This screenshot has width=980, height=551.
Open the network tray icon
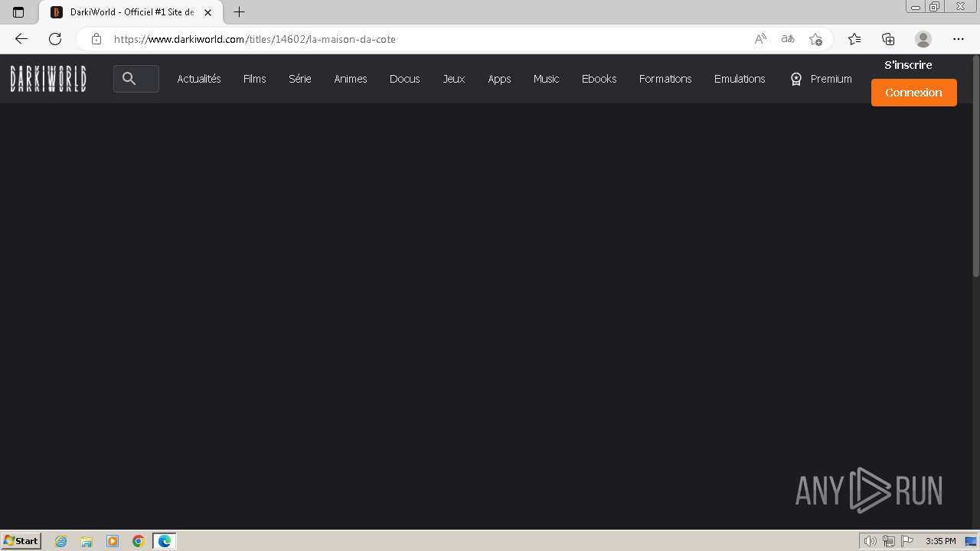889,541
